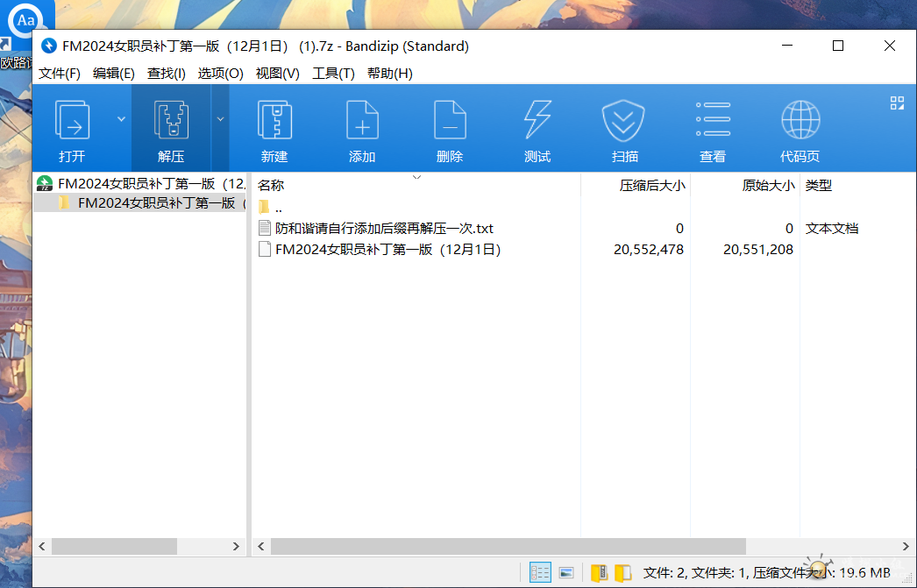Click the Extract (解压) toolbar icon
This screenshot has height=588, width=917.
click(x=171, y=120)
